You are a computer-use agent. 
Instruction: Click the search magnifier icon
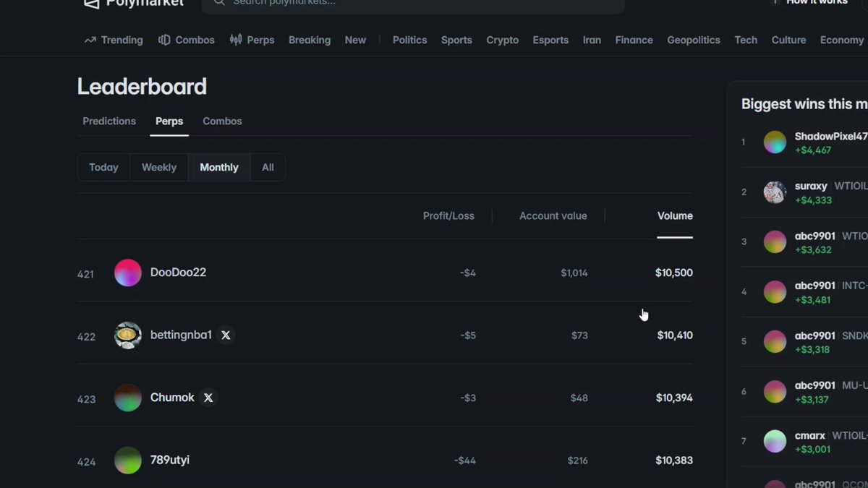[x=219, y=2]
